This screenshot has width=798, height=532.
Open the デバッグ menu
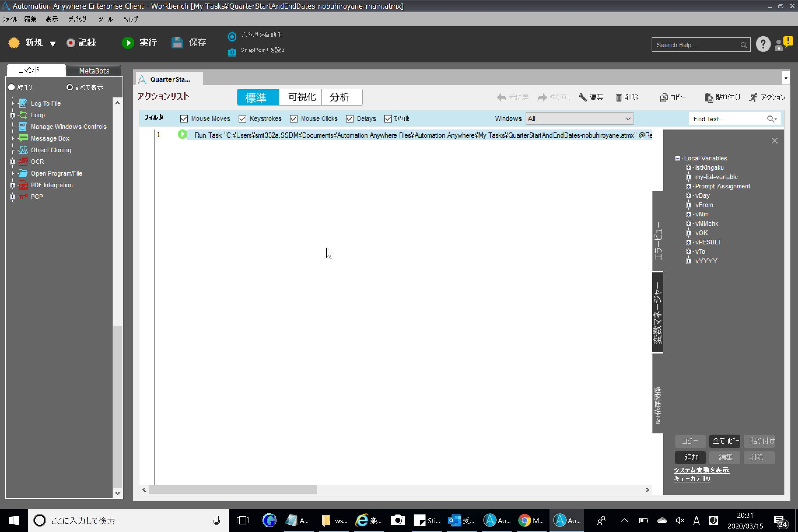tap(77, 19)
